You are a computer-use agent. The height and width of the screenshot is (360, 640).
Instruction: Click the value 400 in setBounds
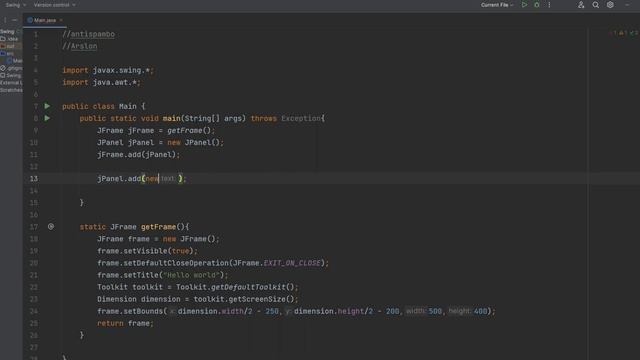coord(480,311)
